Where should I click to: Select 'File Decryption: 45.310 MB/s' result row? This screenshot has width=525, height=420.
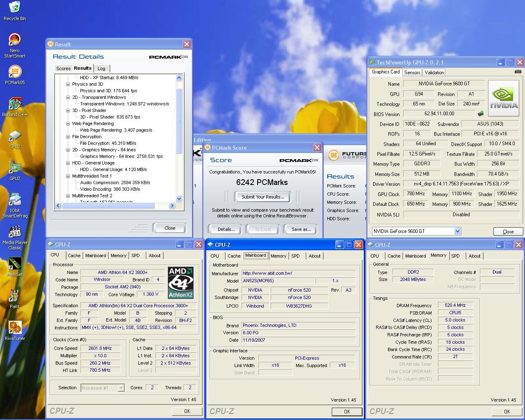[108, 143]
